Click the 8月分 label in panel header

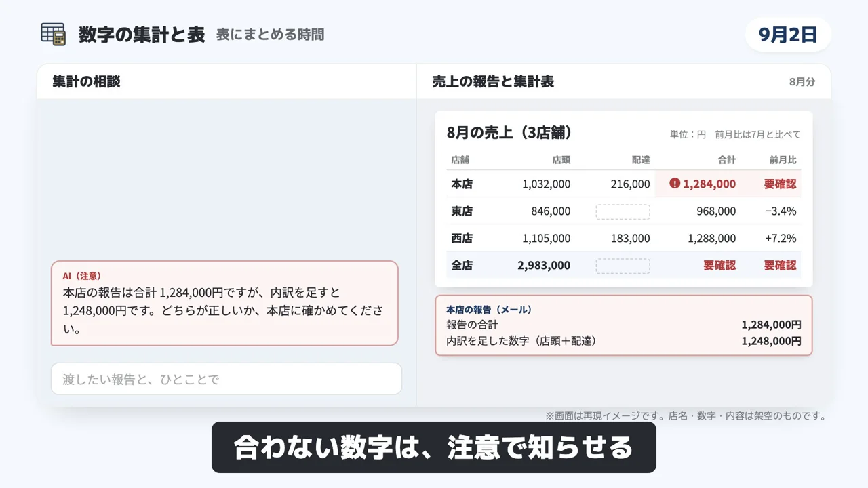802,82
